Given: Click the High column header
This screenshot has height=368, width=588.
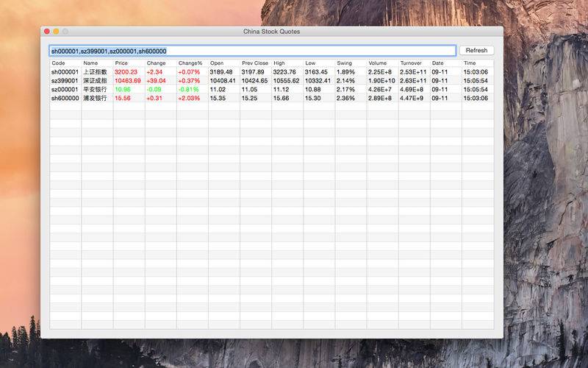Looking at the screenshot, I should click(x=287, y=63).
